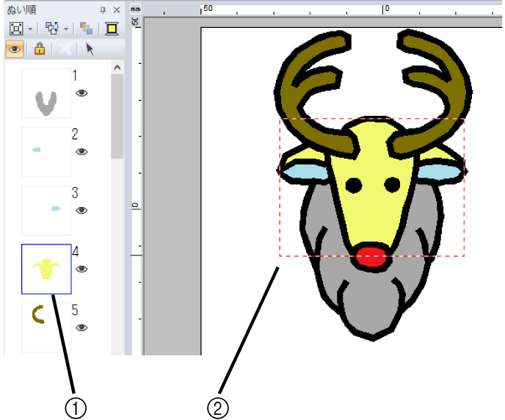Click the reindeer's left black eye

tap(354, 186)
